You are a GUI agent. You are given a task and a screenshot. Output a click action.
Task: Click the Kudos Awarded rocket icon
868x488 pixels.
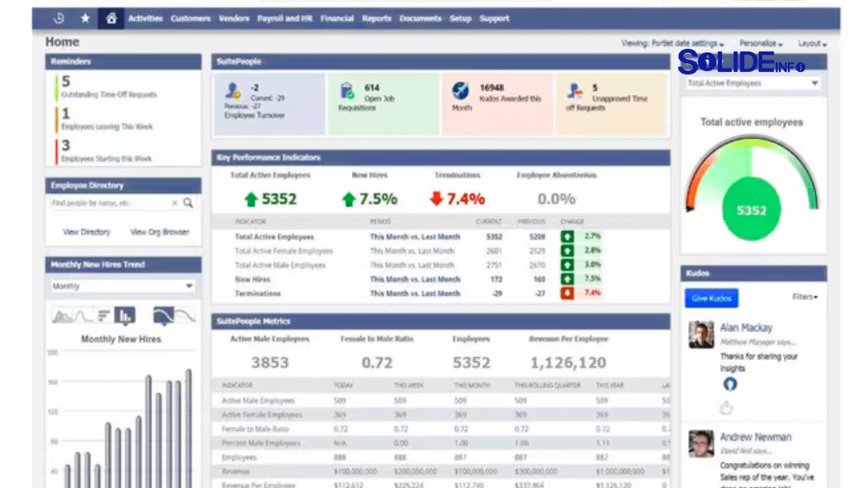pos(460,90)
